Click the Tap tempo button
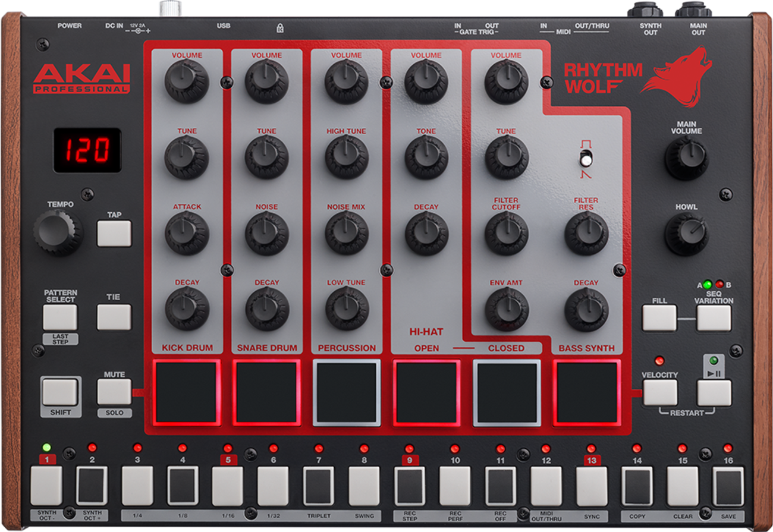The image size is (773, 532). point(114,233)
